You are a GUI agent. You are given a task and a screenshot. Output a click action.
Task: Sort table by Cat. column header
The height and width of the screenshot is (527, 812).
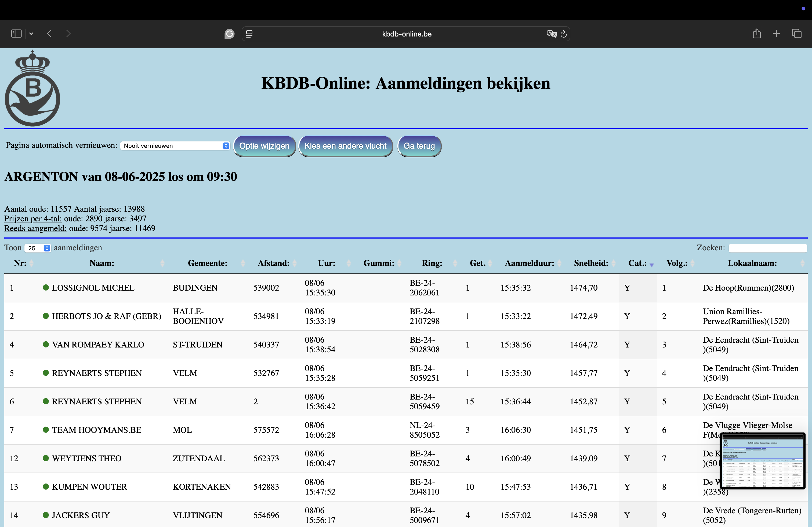(x=637, y=263)
